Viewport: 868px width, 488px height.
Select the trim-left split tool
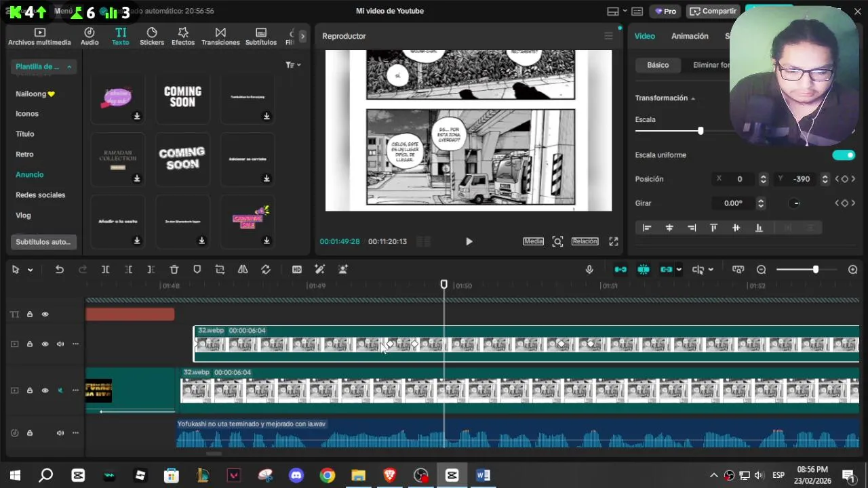128,270
